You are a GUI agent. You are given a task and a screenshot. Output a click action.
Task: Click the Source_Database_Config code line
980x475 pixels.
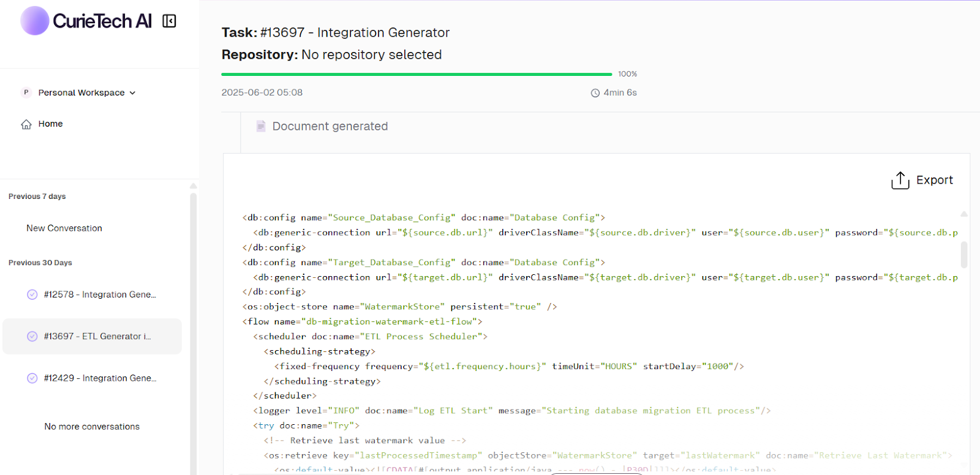tap(424, 217)
